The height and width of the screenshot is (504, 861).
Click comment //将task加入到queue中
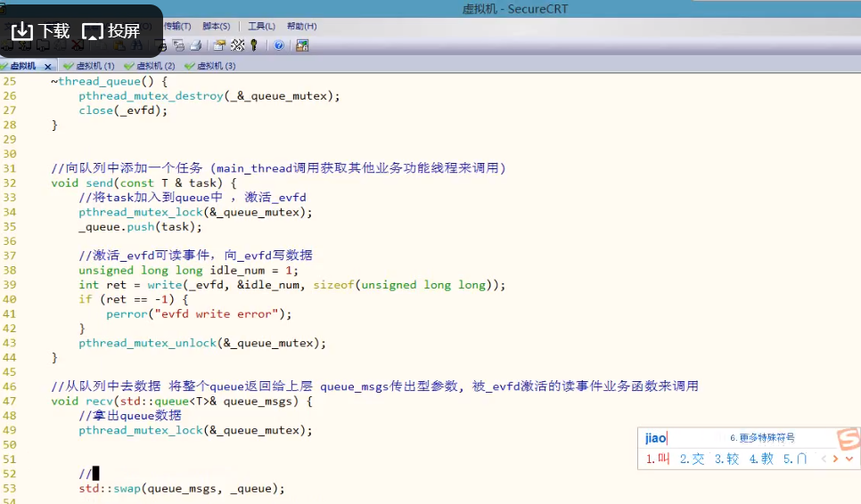click(x=151, y=198)
